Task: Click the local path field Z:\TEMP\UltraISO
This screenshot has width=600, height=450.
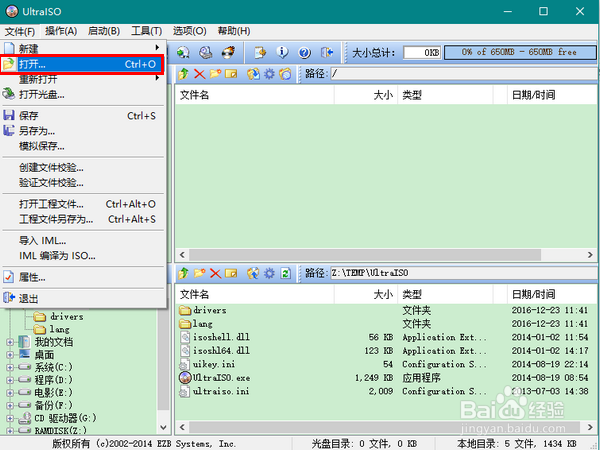Action: 463,273
